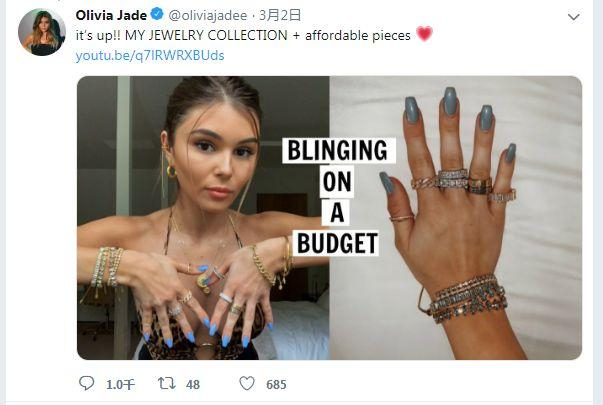Click the 48 retweet count
The image size is (603, 405).
(193, 384)
